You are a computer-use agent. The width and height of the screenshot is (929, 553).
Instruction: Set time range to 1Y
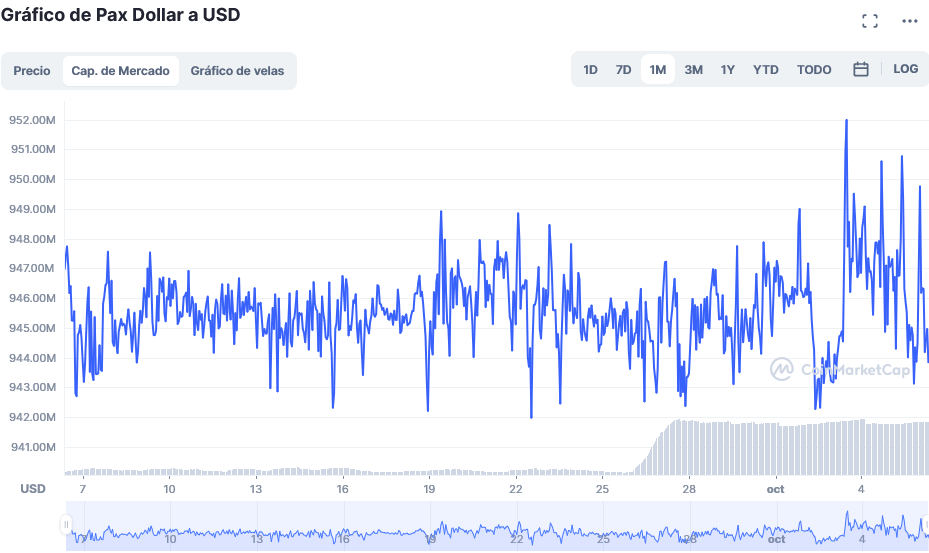728,70
